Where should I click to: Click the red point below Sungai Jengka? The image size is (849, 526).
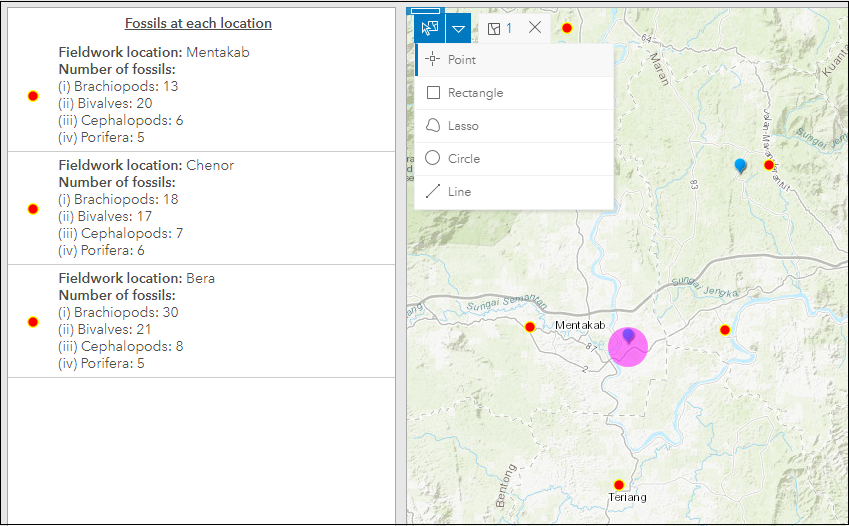click(x=725, y=330)
